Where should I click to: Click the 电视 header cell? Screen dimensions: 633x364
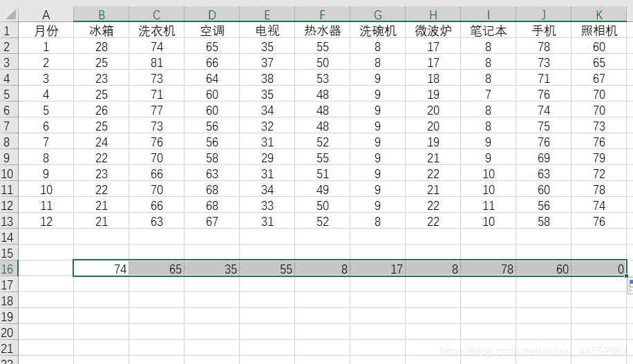267,30
